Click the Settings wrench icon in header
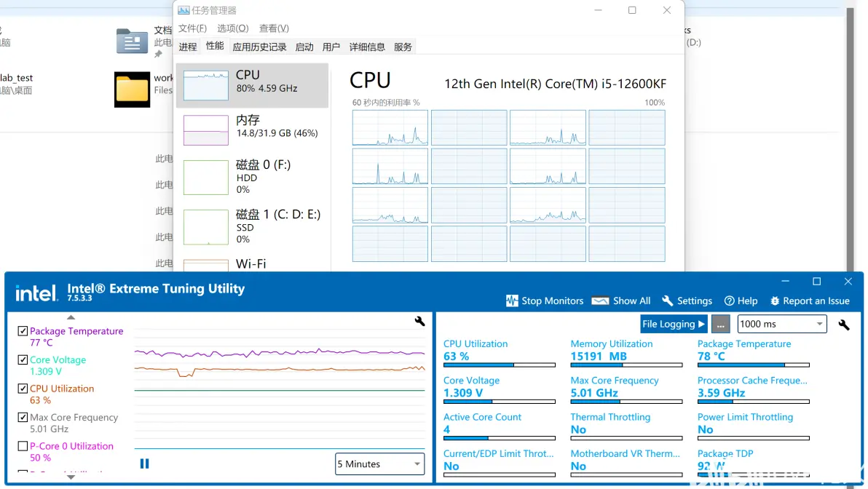Image resolution: width=868 pixels, height=489 pixels. click(668, 301)
